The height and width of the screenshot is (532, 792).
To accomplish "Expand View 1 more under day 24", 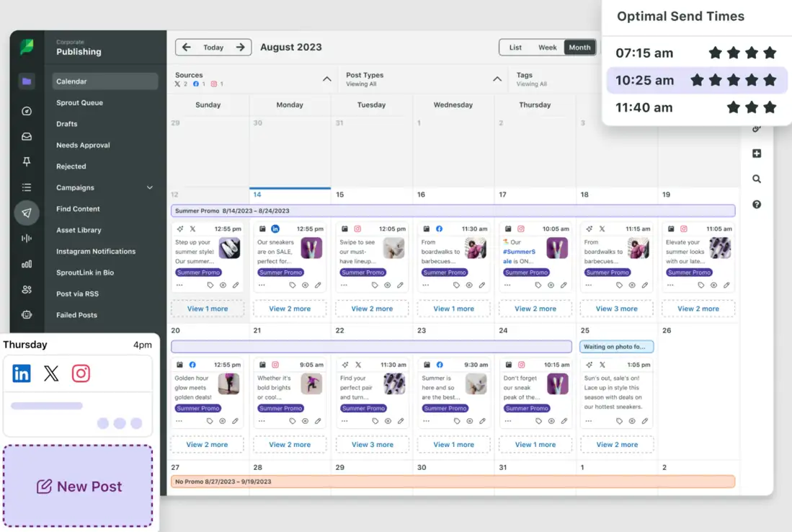I will [x=535, y=445].
